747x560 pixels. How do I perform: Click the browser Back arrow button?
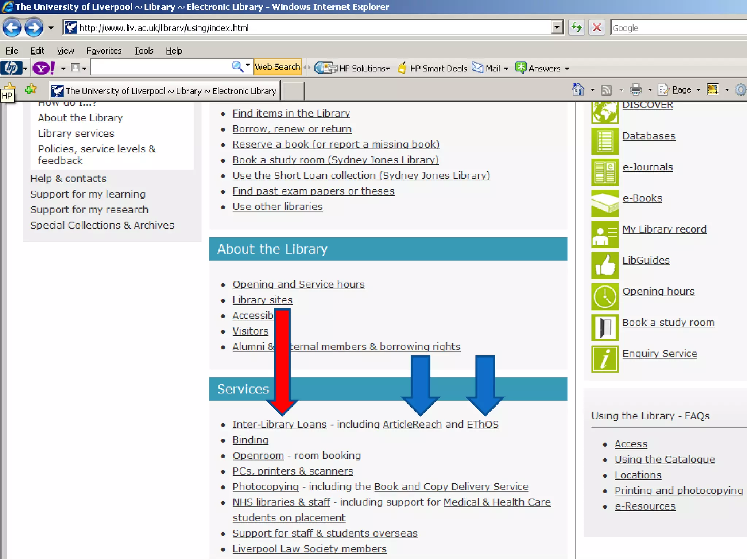coord(12,28)
